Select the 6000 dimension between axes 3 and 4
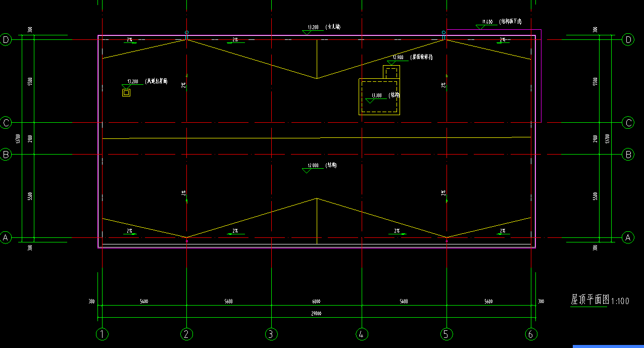This screenshot has height=348, width=644. click(x=316, y=302)
